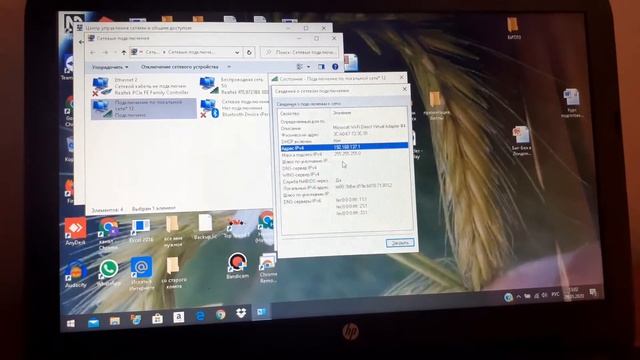Open File Explorer from taskbar
The height and width of the screenshot is (360, 640).
[115, 321]
